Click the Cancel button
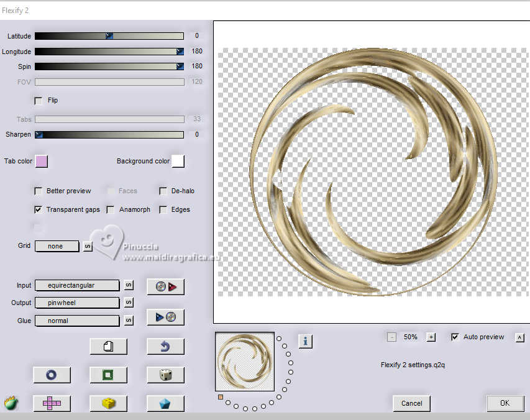 point(411,403)
